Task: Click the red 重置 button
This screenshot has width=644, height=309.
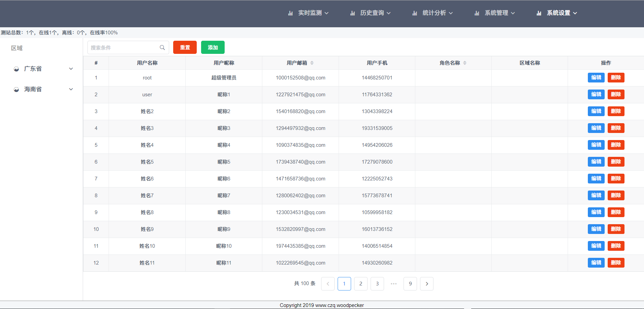Action: (185, 47)
